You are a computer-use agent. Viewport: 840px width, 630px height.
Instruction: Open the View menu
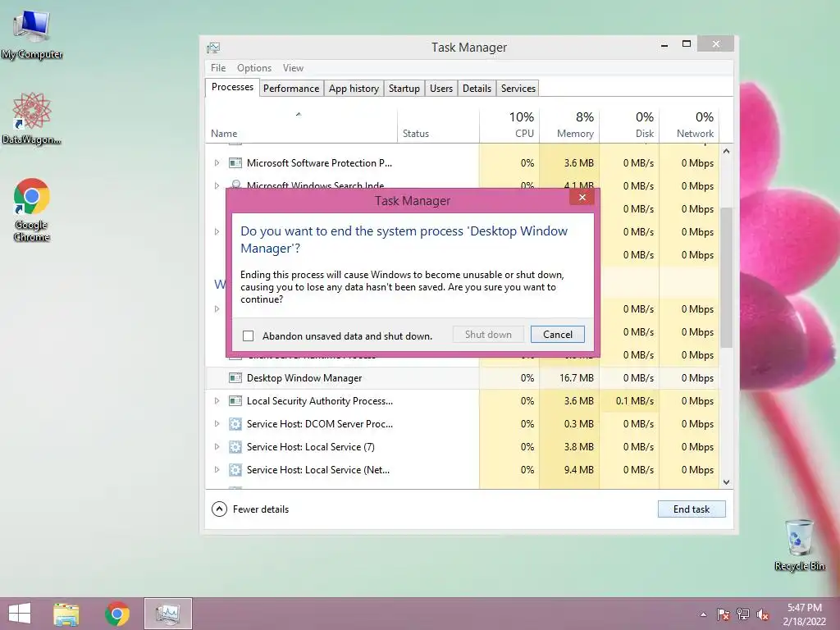pos(293,68)
